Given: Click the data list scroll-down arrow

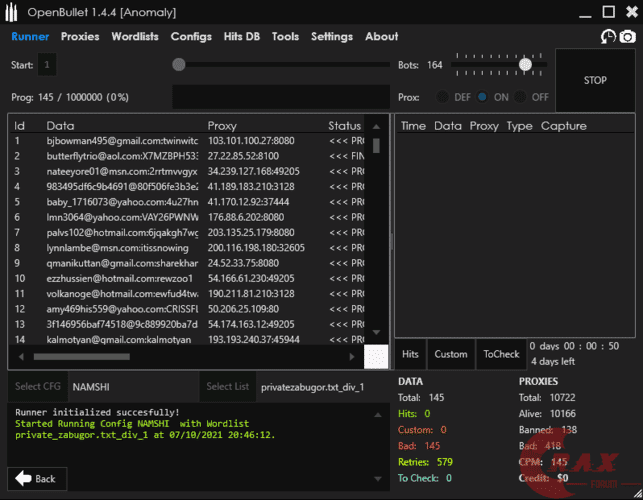Looking at the screenshot, I should [x=376, y=332].
